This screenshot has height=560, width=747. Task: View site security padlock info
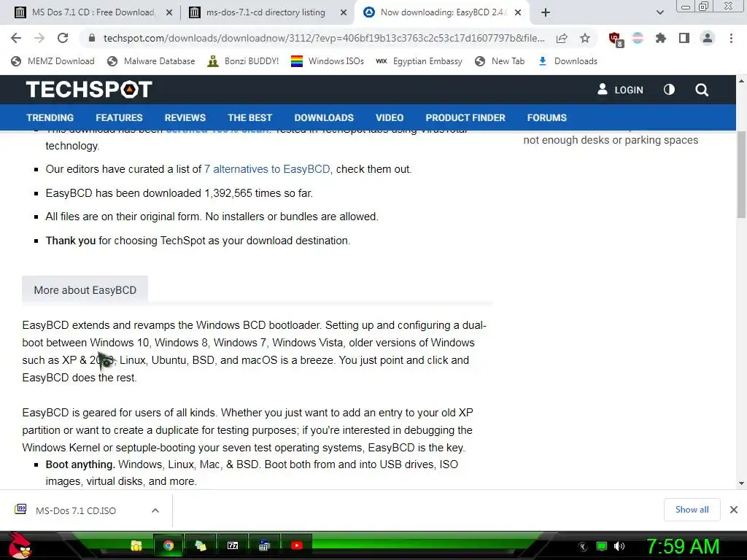click(x=93, y=38)
